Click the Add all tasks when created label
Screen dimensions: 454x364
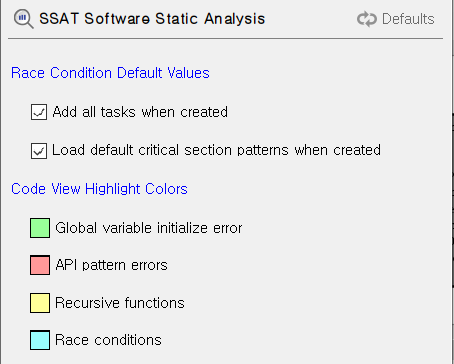(140, 112)
